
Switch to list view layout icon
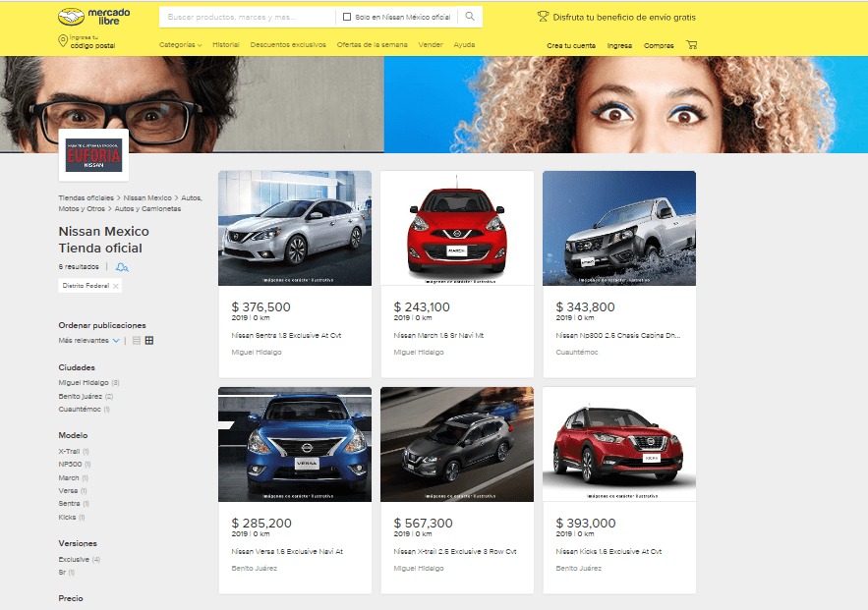pos(137,341)
